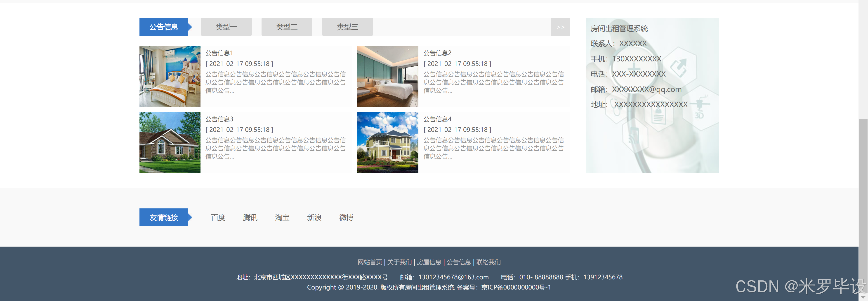This screenshot has height=301, width=868.
Task: Switch to the 类型二 tab
Action: click(287, 27)
